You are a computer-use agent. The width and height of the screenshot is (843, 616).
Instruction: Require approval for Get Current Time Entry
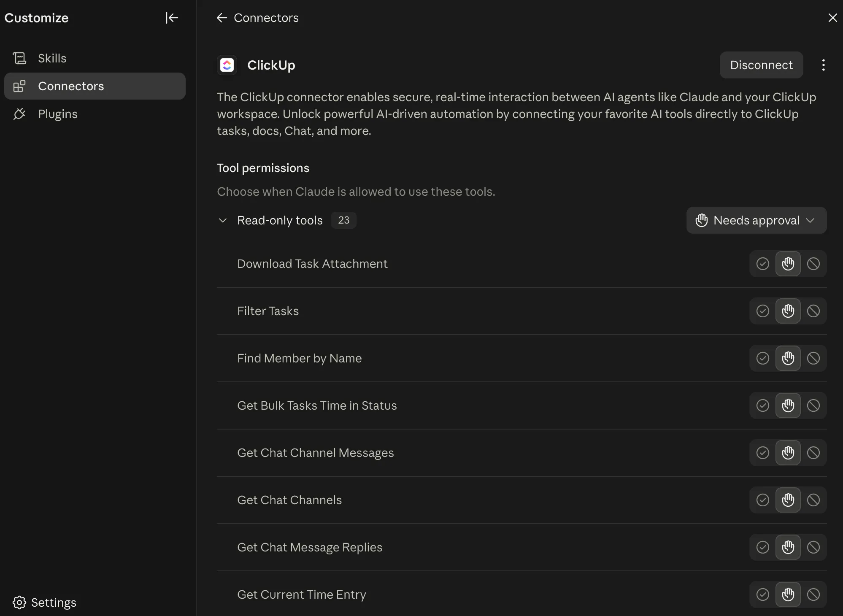click(x=788, y=594)
